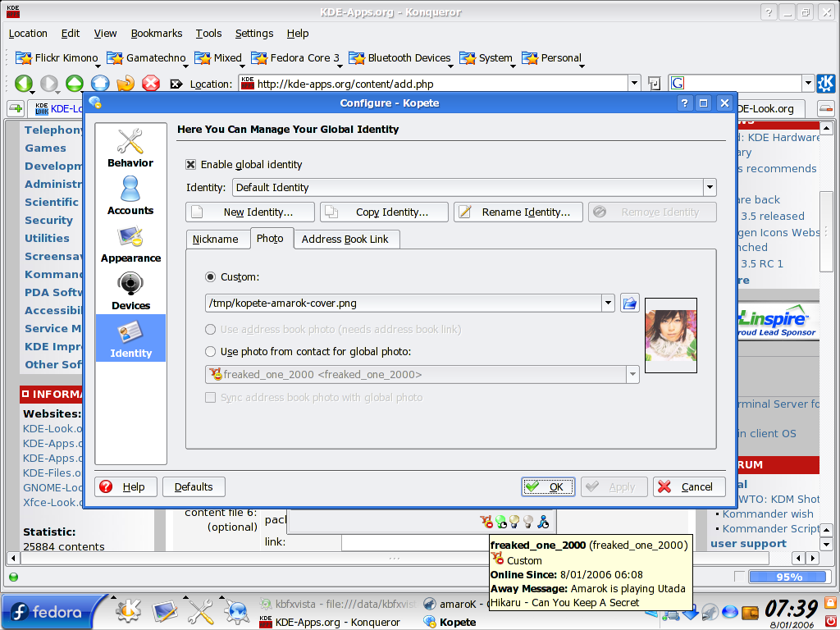
Task: Open the Tools menu
Action: pos(208,33)
